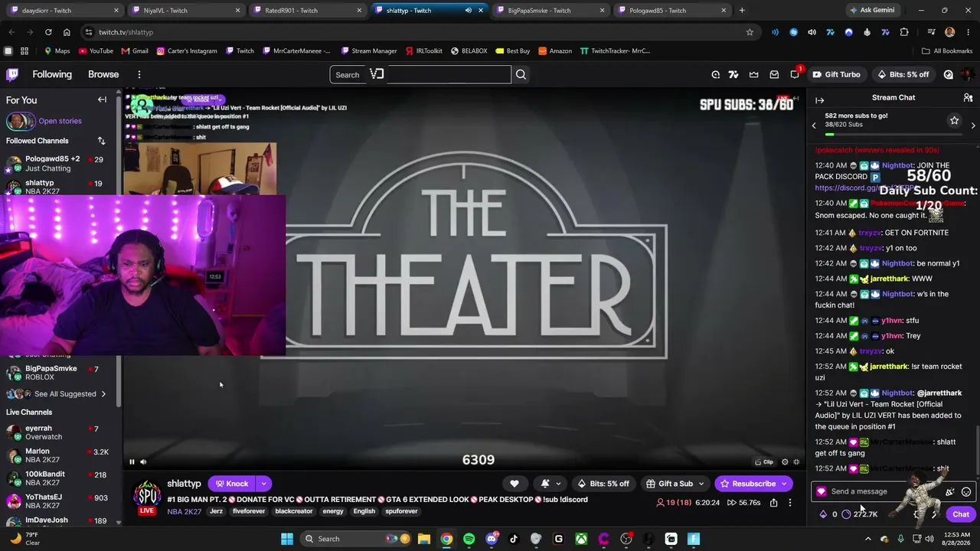Open notification options dropdown arrow

(x=558, y=484)
